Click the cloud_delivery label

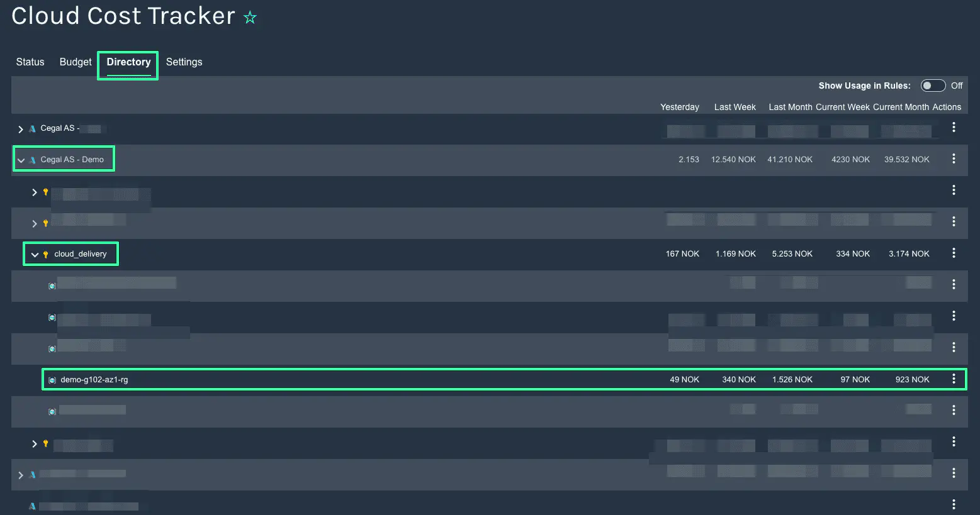pyautogui.click(x=81, y=254)
